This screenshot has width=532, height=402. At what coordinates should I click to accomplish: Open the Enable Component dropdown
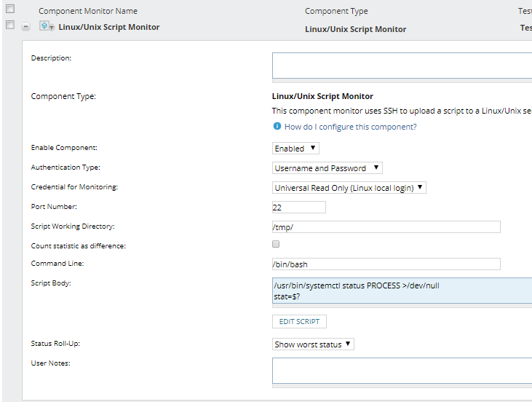click(295, 149)
